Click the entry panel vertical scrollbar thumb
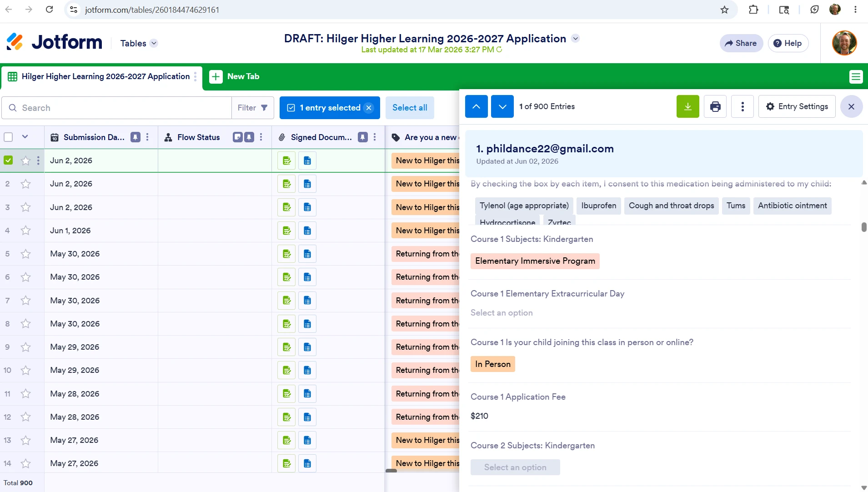The height and width of the screenshot is (492, 868). 864,227
